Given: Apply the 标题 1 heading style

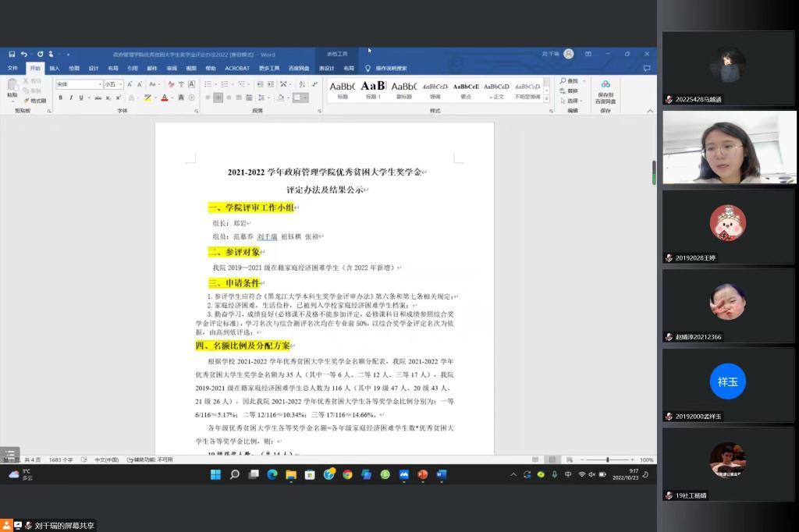Looking at the screenshot, I should (x=373, y=90).
